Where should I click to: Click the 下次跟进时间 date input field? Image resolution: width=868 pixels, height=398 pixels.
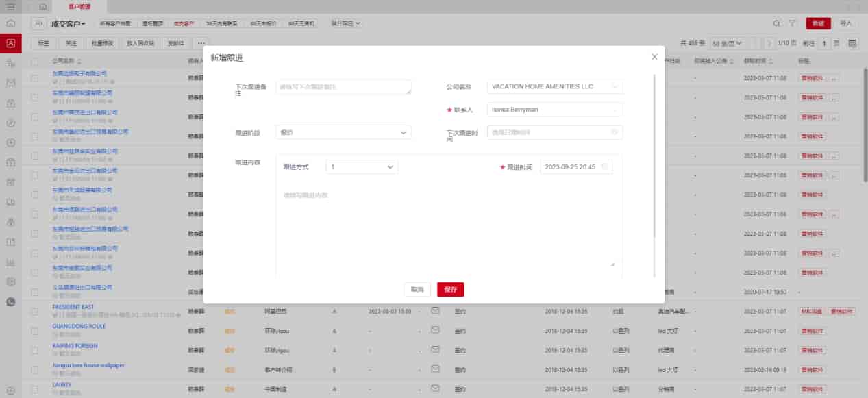click(x=554, y=132)
